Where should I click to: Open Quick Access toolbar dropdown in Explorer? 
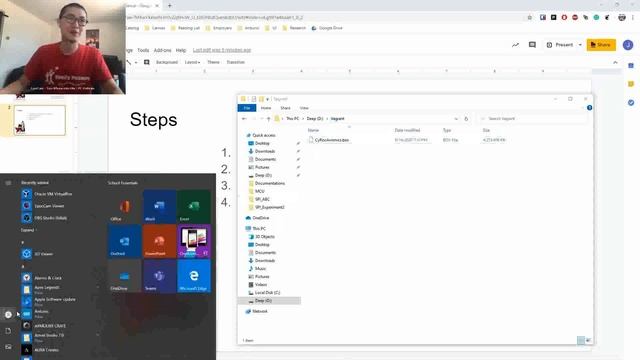[x=268, y=99]
